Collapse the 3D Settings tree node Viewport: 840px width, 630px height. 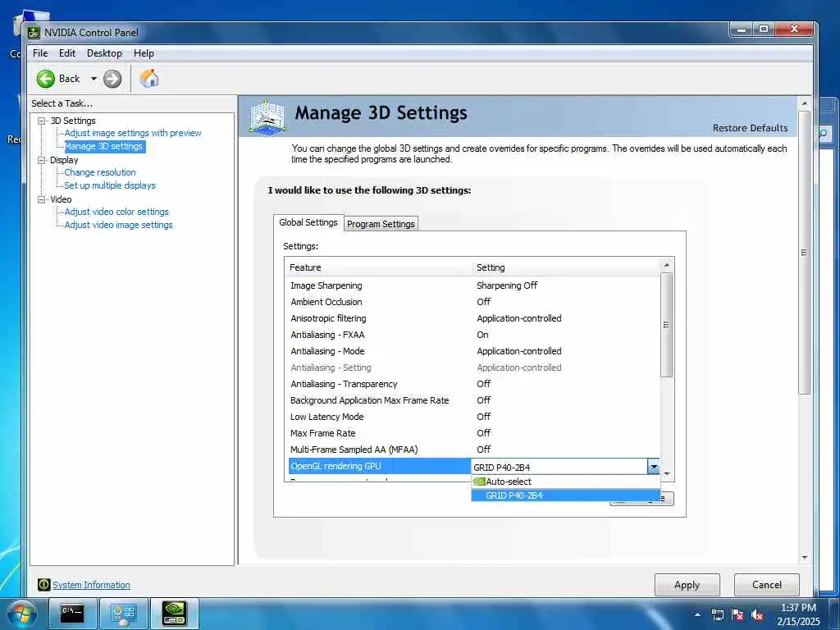(x=42, y=121)
